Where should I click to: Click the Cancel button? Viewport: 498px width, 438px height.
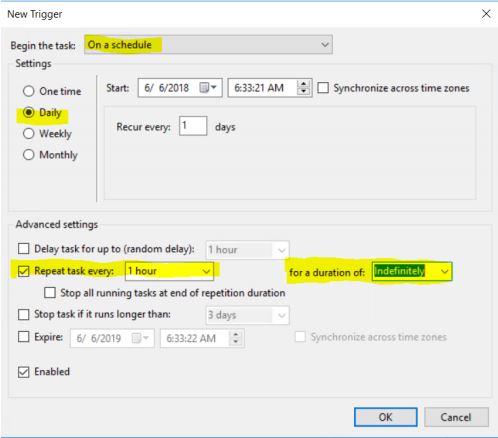(456, 417)
